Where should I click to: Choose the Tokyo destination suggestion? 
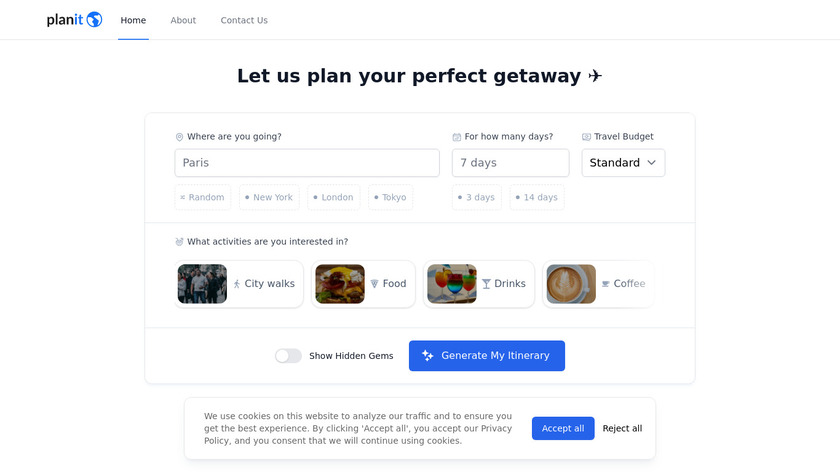click(x=390, y=197)
